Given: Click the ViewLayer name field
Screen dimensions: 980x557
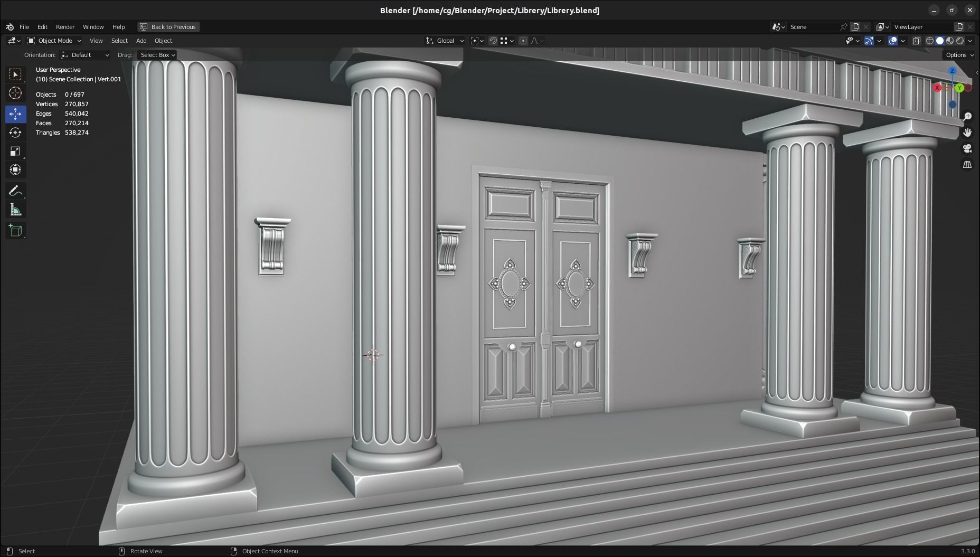Looking at the screenshot, I should tap(922, 27).
